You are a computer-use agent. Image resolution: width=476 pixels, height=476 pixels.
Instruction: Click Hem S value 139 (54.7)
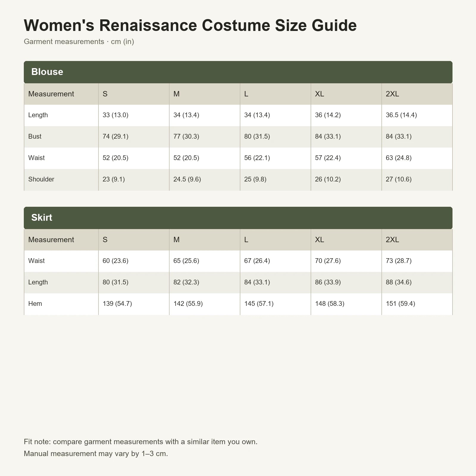coord(117,304)
